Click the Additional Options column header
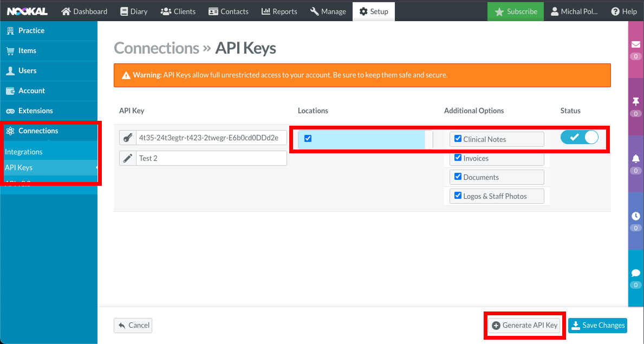This screenshot has height=344, width=644. (x=474, y=111)
